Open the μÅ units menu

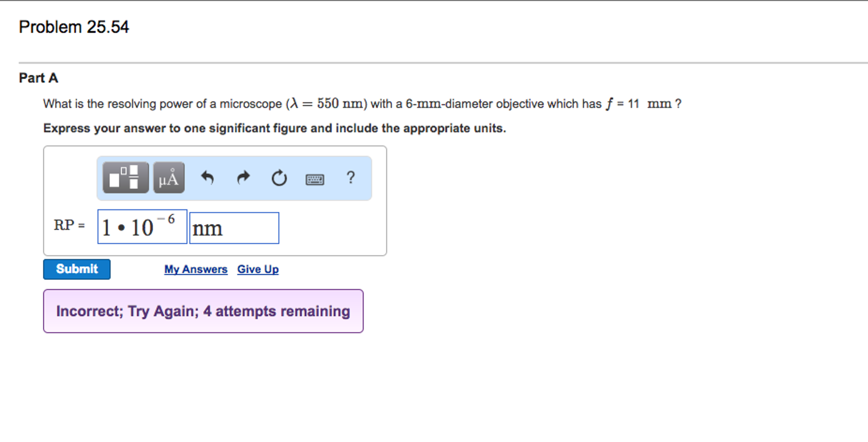[x=168, y=178]
